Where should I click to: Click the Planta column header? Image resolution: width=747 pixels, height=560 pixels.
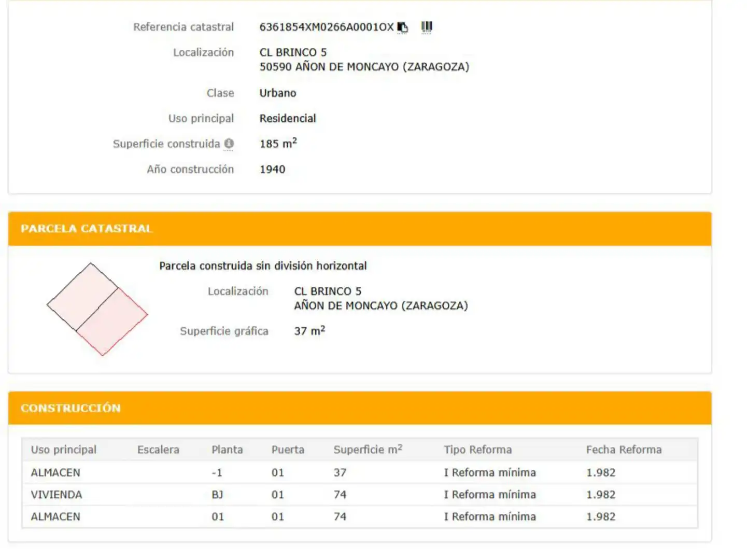227,450
